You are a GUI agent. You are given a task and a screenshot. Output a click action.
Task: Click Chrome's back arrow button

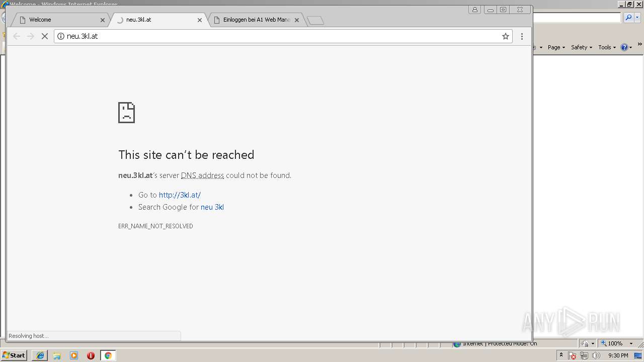pyautogui.click(x=17, y=36)
